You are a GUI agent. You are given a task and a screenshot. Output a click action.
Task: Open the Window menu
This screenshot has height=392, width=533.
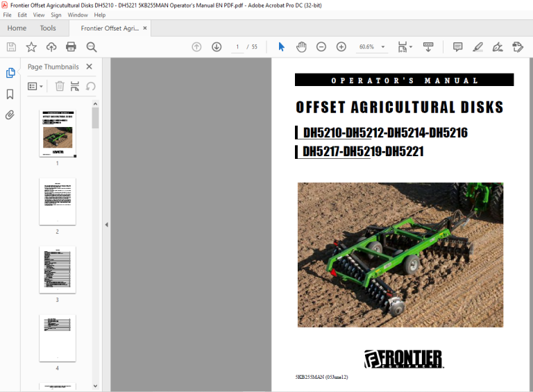[x=78, y=15]
